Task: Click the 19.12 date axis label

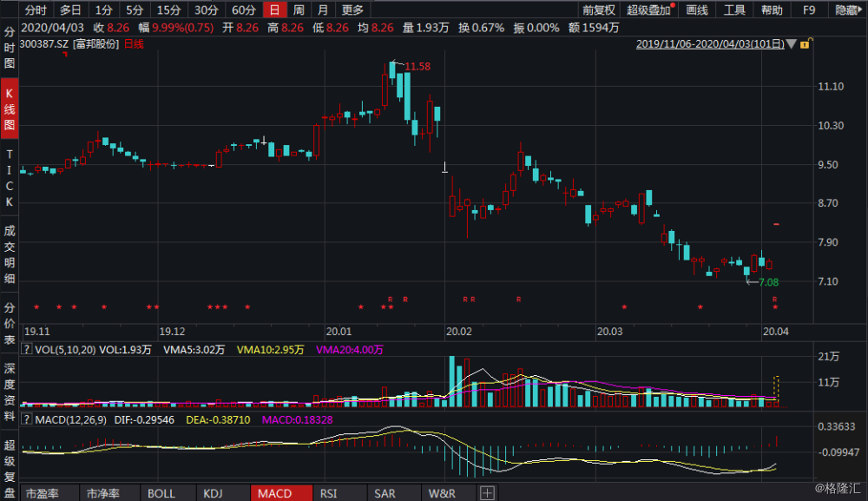Action: click(x=172, y=332)
